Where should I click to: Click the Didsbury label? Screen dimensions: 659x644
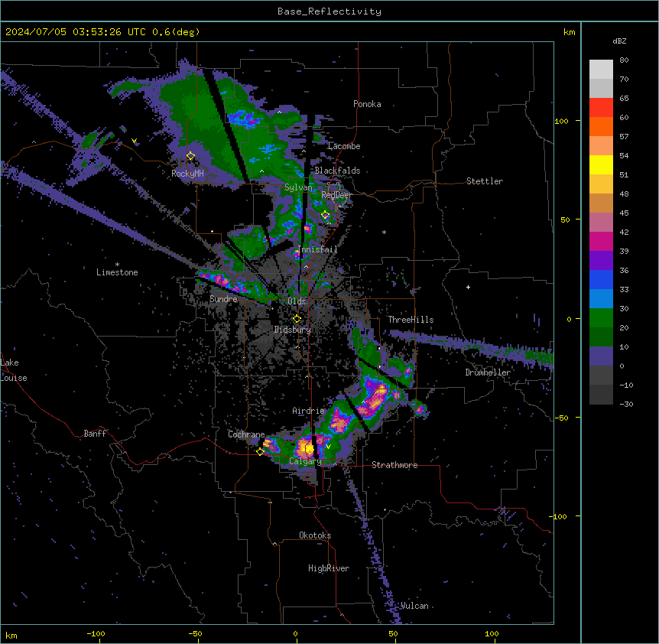[x=293, y=330]
